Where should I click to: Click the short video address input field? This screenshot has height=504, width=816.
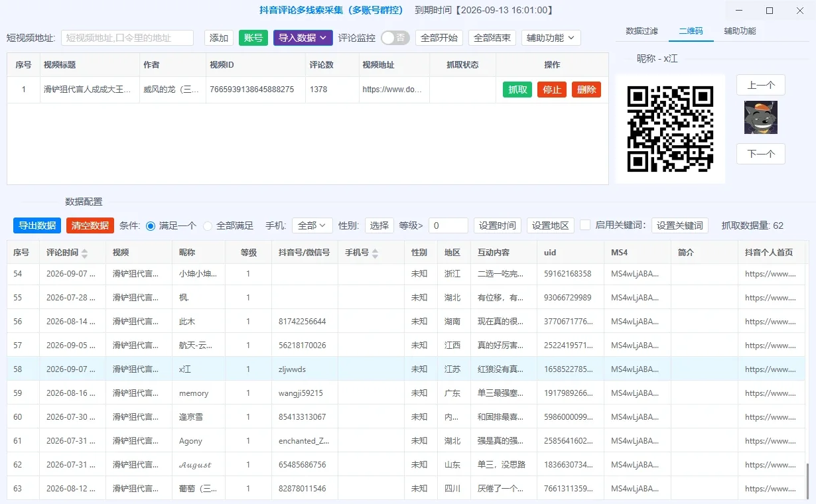pos(127,38)
